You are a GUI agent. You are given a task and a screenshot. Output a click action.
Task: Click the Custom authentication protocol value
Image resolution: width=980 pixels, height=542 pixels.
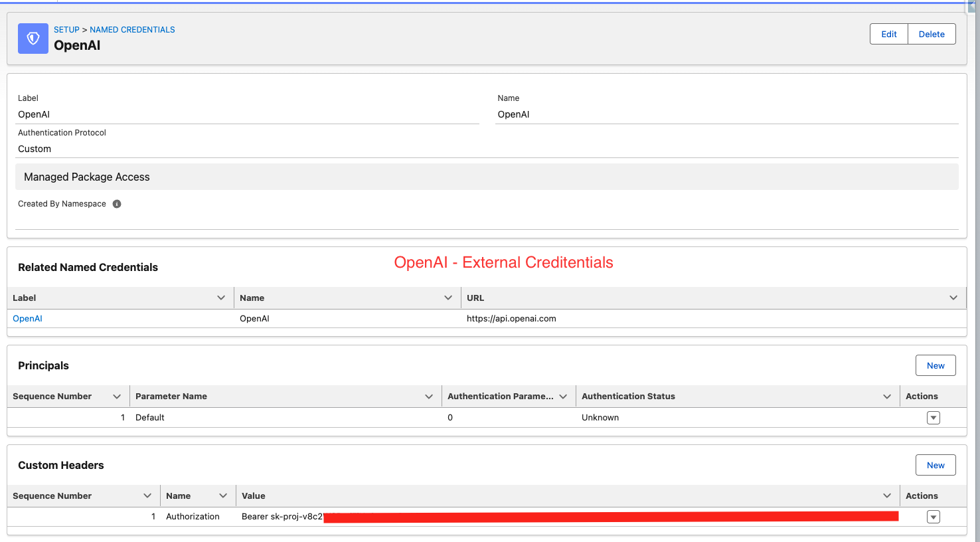coord(35,149)
